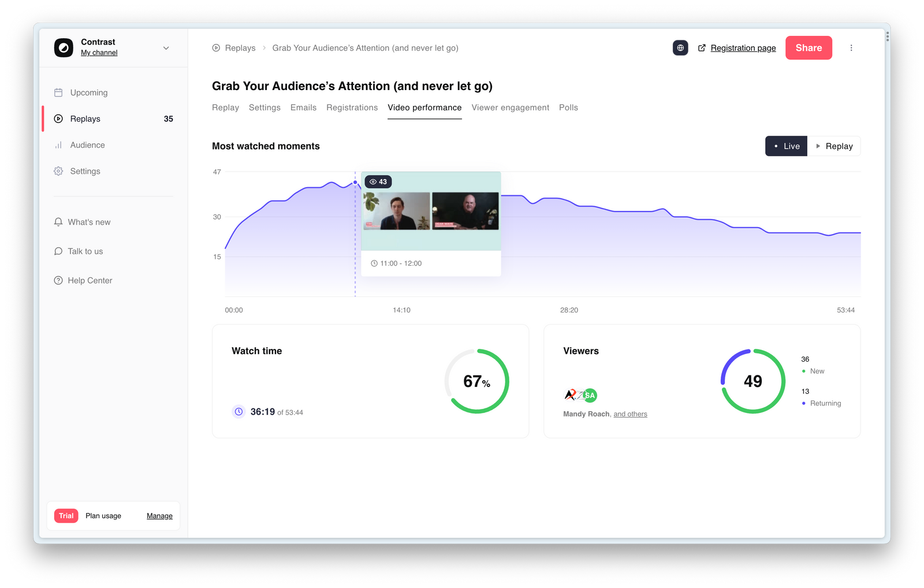Click the Contrast logo icon
Viewport: 924px width, 588px height.
click(x=64, y=48)
